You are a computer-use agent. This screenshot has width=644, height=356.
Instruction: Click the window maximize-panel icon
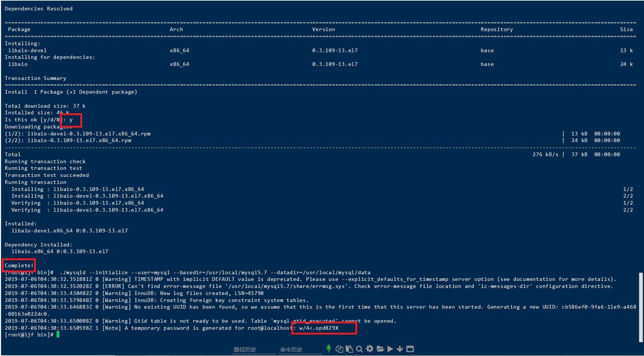[x=410, y=349]
